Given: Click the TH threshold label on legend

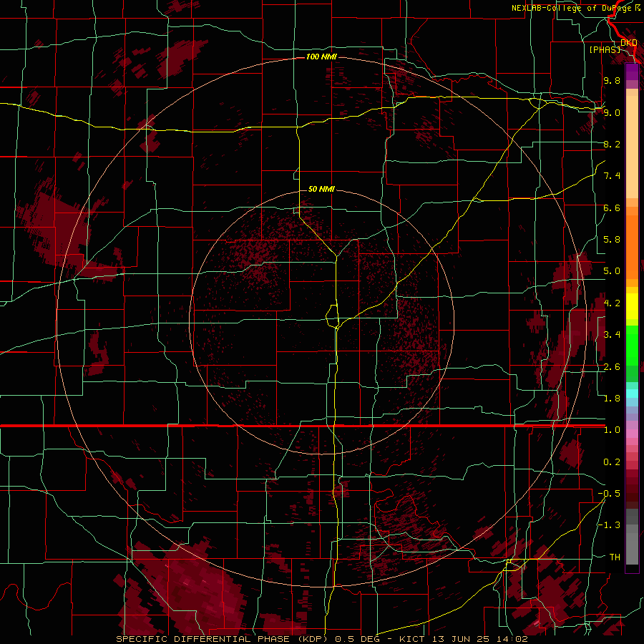Looking at the screenshot, I should coord(615,557).
